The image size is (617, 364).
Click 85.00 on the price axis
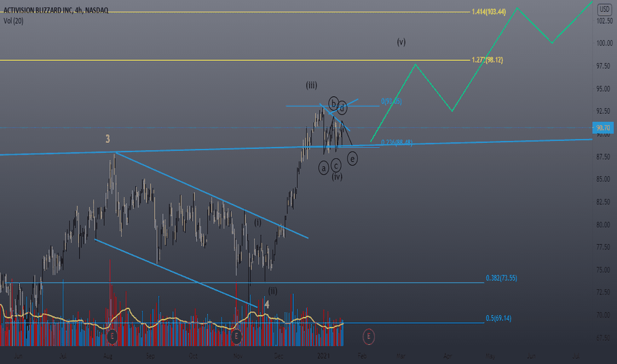[603, 179]
